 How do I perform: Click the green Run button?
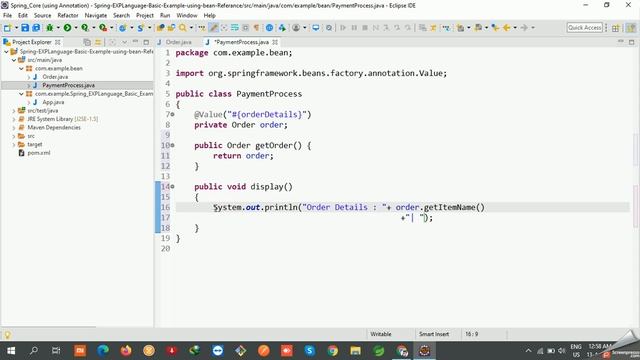(x=67, y=28)
